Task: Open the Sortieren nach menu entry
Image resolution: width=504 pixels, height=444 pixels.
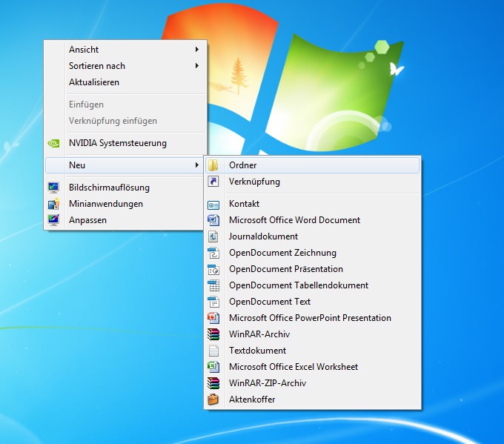Action: point(125,66)
